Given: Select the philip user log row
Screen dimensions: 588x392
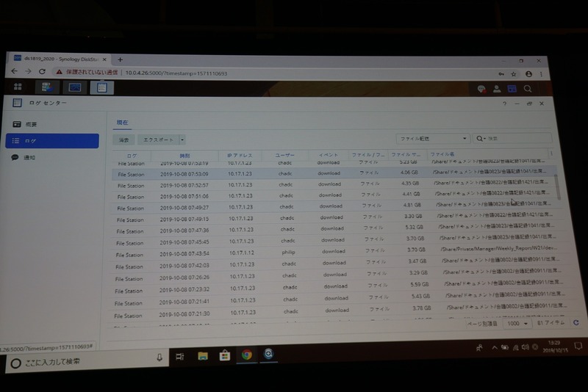Looking at the screenshot, I should pos(338,252).
